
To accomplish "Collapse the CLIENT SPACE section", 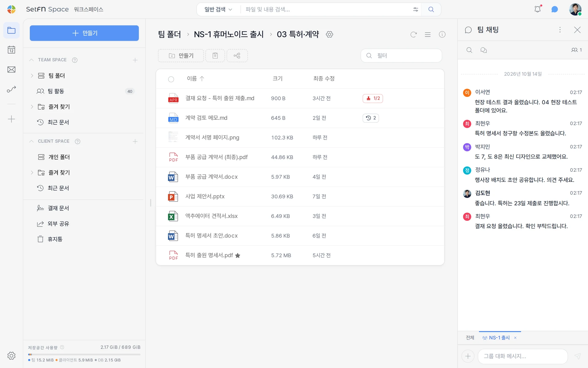I will pyautogui.click(x=31, y=141).
